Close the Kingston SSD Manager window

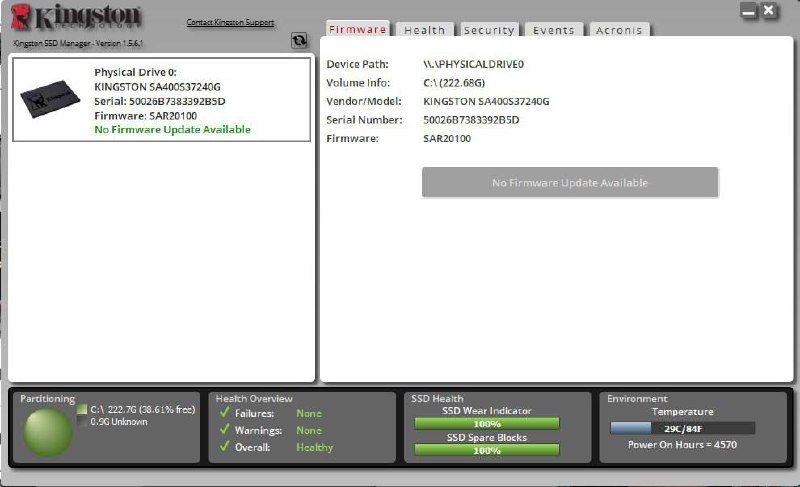(x=769, y=11)
